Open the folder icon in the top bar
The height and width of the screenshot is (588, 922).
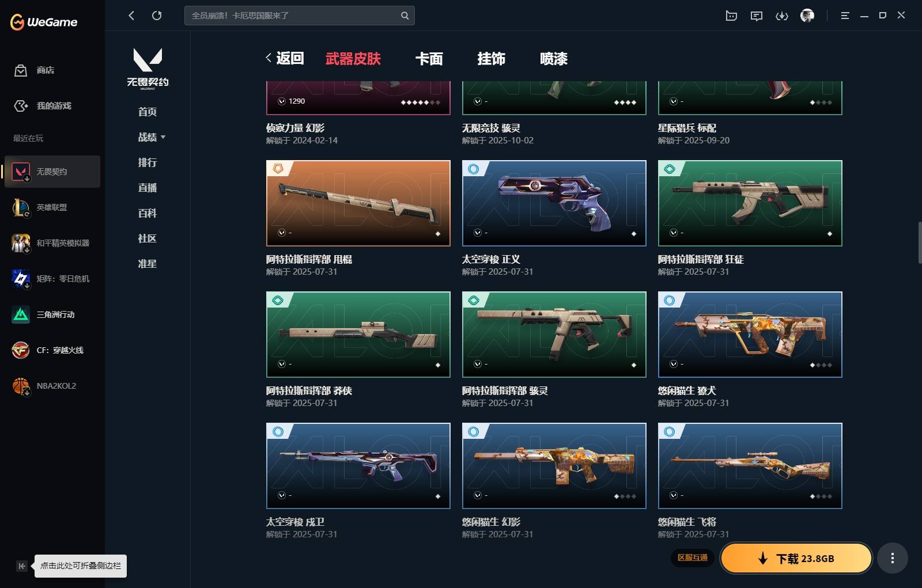point(731,16)
